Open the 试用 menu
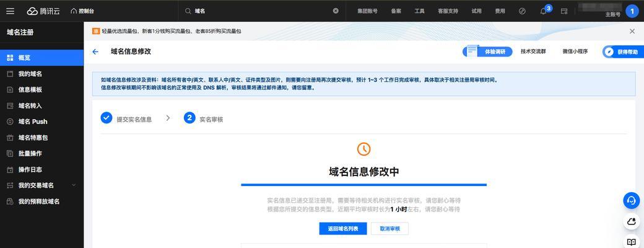The height and width of the screenshot is (248, 644). click(476, 11)
